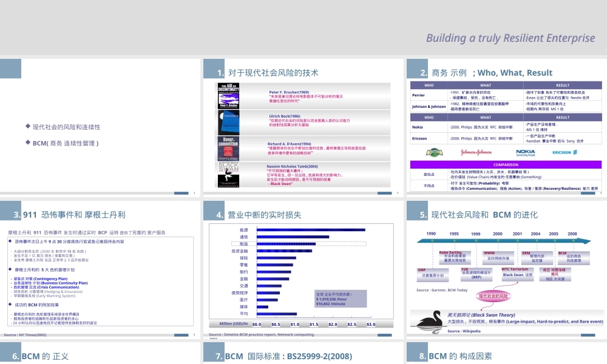Viewport: 607px width, 364px height.
Task: Click the Source : Wikipedia text
Action: (464, 331)
